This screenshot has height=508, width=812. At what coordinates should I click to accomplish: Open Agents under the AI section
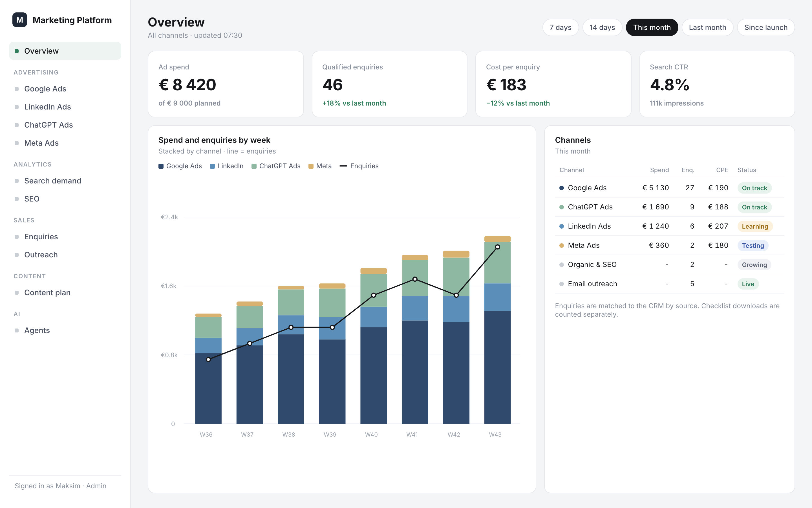(65, 330)
